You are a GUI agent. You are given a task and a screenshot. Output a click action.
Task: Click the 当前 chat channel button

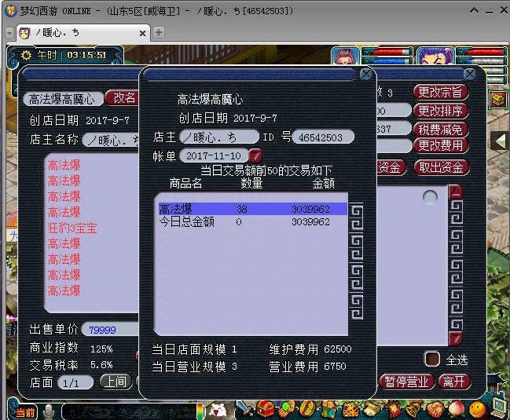(x=25, y=412)
